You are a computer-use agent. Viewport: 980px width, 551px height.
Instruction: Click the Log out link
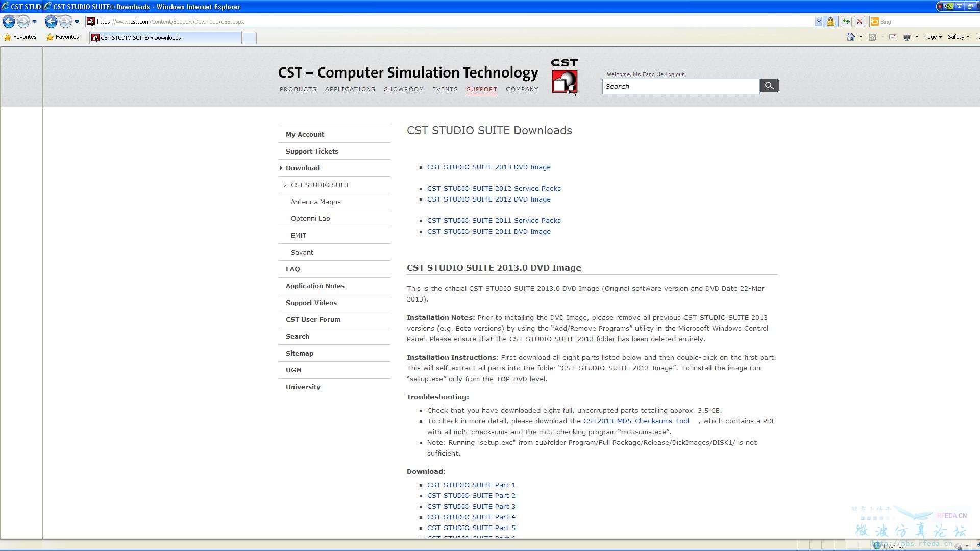(674, 74)
